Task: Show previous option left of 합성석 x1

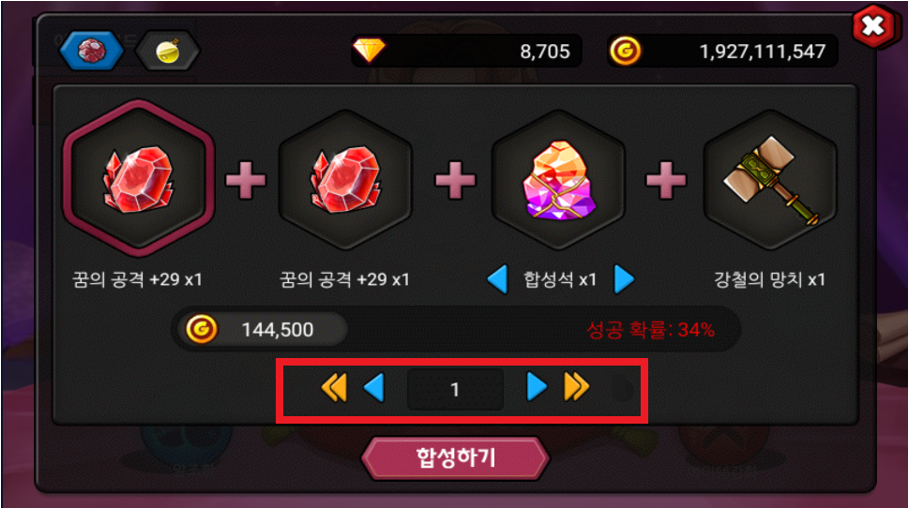Action: pyautogui.click(x=497, y=279)
